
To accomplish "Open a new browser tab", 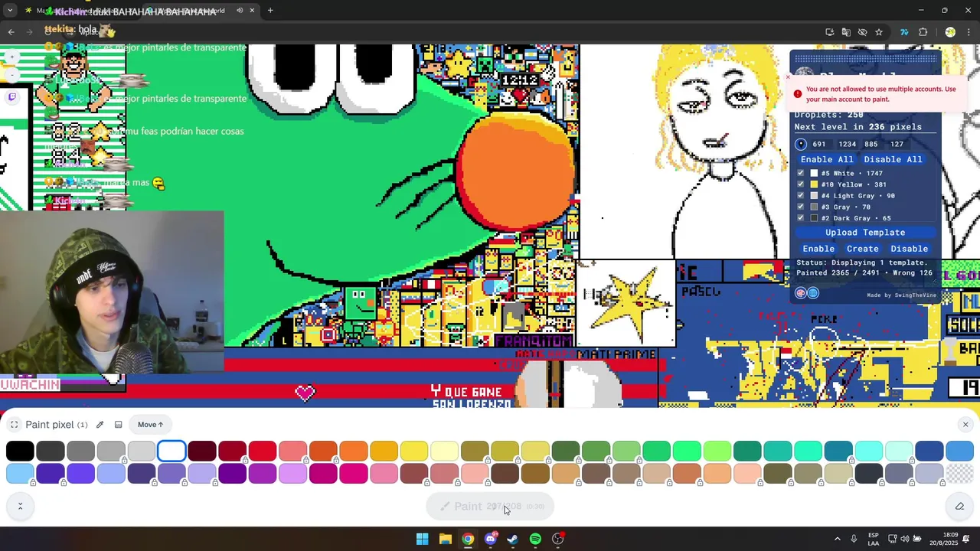I will pyautogui.click(x=270, y=11).
